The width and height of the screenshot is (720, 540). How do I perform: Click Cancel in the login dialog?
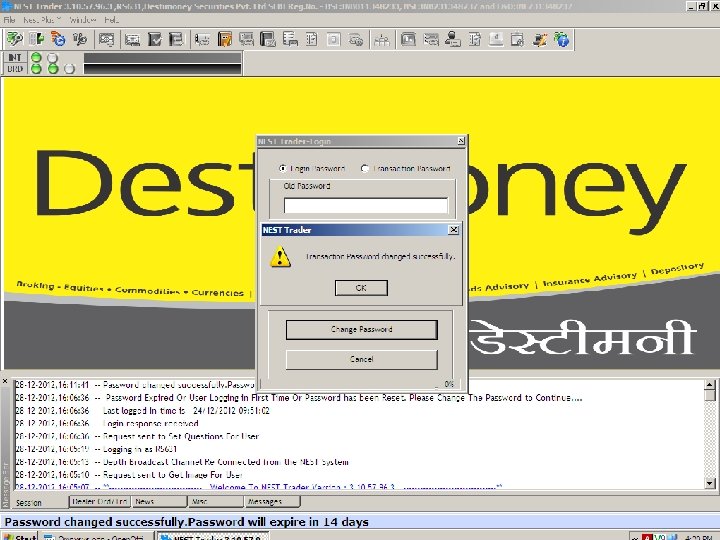point(361,360)
